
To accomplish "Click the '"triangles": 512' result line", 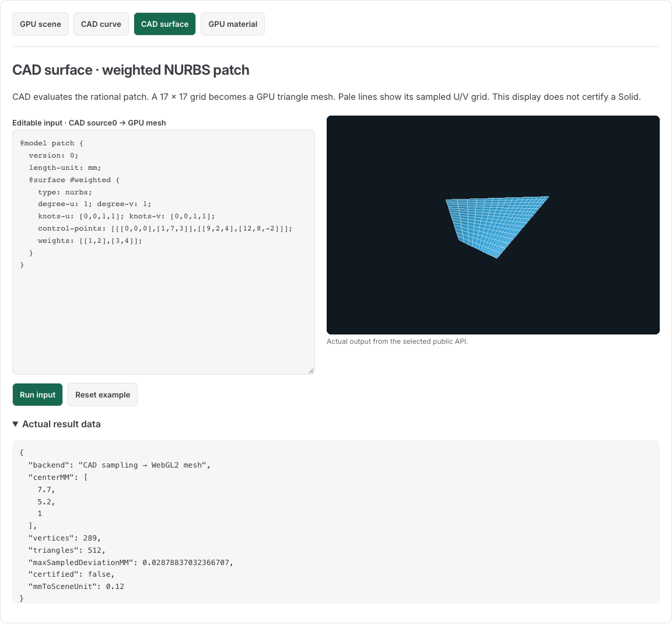I will 67,550.
